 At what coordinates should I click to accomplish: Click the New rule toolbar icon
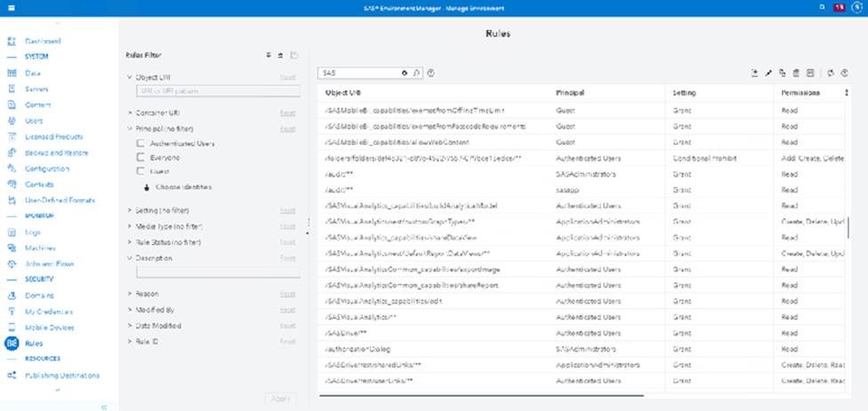click(755, 73)
